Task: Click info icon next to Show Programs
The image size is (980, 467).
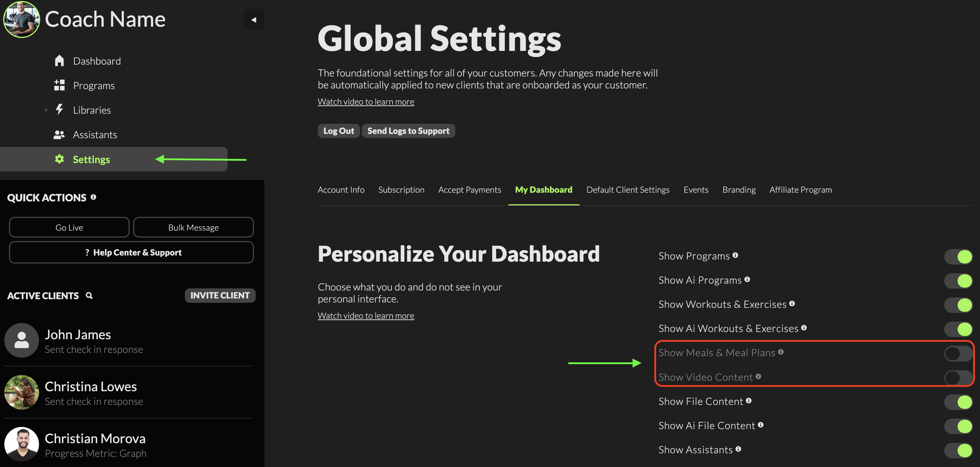Action: [736, 255]
